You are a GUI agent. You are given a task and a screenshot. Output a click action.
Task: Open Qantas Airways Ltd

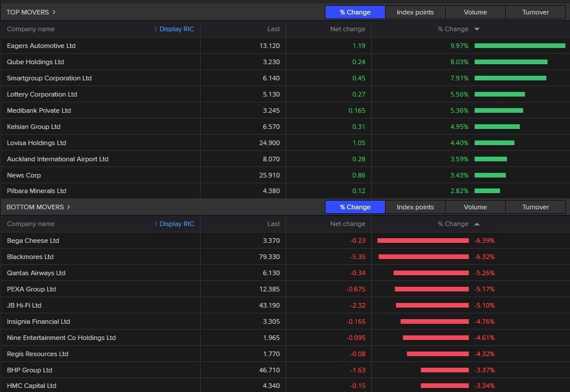[36, 273]
